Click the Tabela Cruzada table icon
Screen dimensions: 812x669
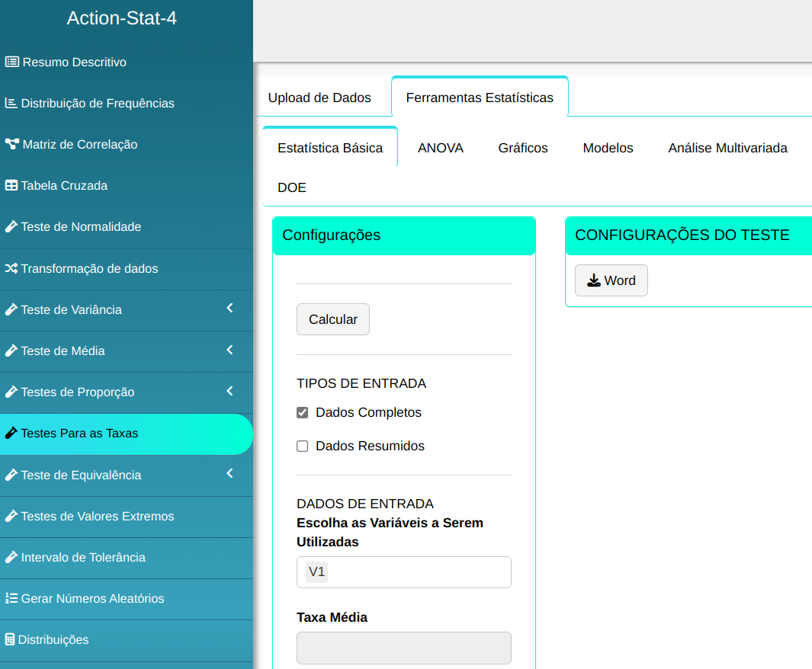pos(11,186)
